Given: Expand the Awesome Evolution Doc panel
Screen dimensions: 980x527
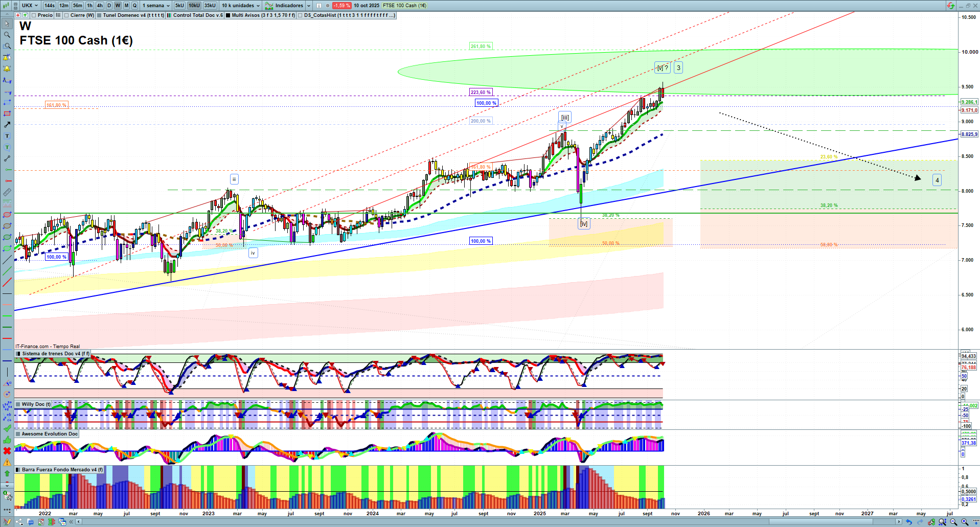Looking at the screenshot, I should (x=18, y=434).
